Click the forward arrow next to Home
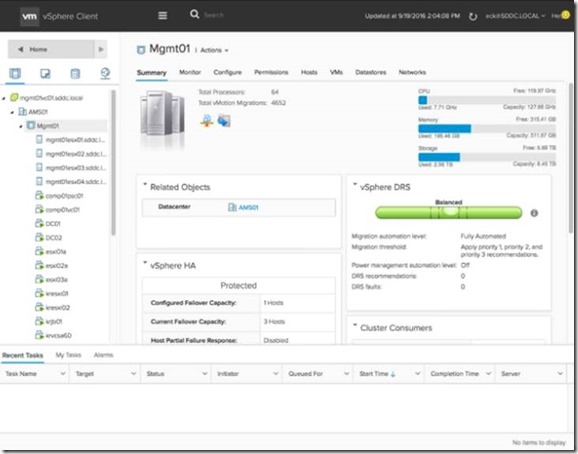This screenshot has height=454, width=578. coord(101,49)
